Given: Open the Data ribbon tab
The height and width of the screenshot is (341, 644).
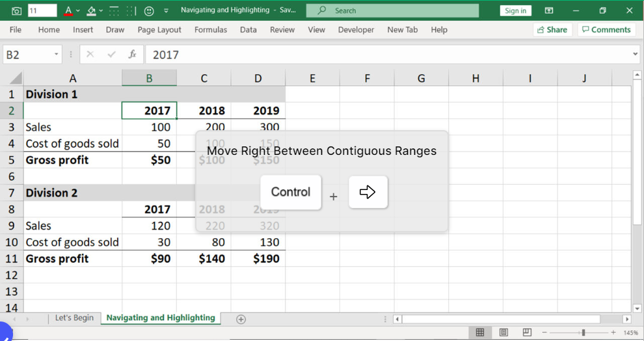Looking at the screenshot, I should point(248,29).
